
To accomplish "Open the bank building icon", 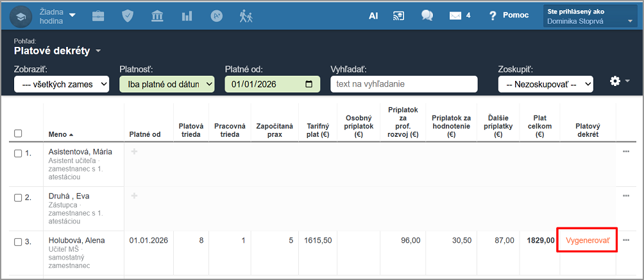I will (x=157, y=15).
